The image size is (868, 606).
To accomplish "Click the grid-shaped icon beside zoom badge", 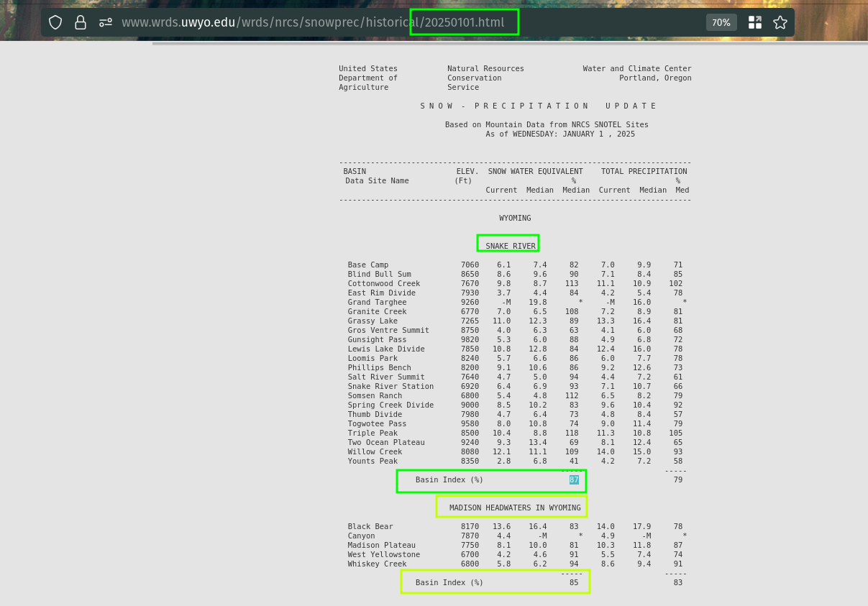I will pyautogui.click(x=754, y=22).
